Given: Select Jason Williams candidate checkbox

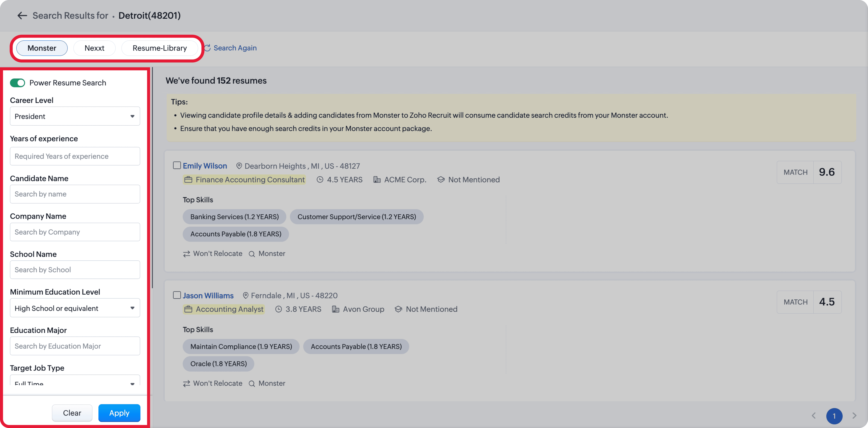Looking at the screenshot, I should point(177,295).
